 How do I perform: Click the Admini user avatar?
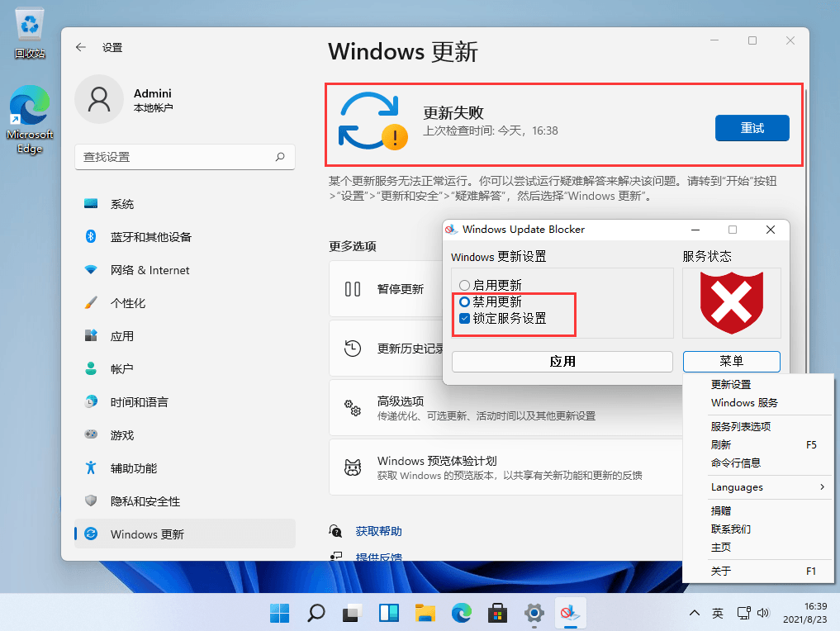pos(99,100)
